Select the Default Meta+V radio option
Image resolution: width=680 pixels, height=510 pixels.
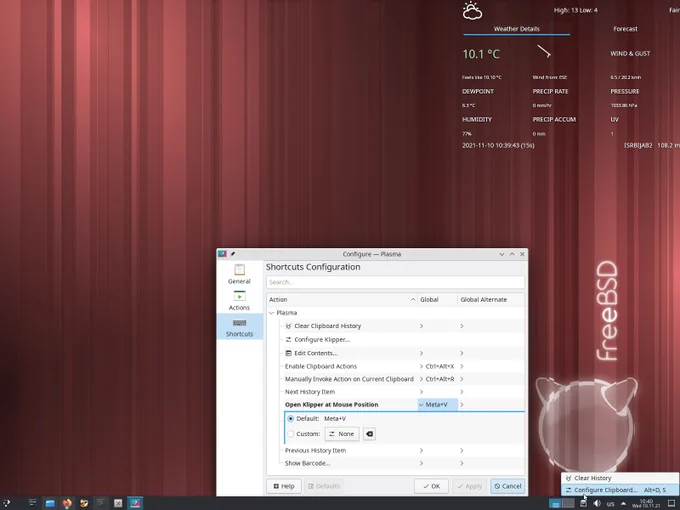tap(291, 418)
